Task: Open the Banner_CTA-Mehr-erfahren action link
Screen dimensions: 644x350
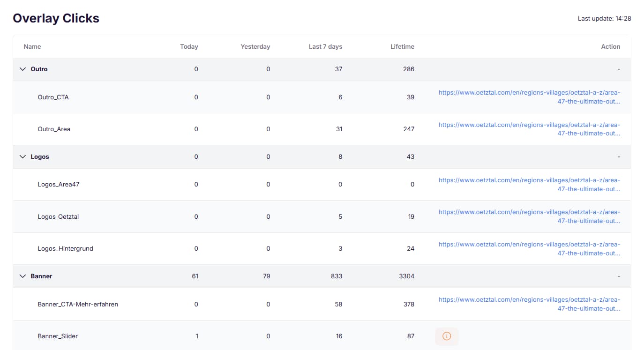Action: tap(530, 304)
